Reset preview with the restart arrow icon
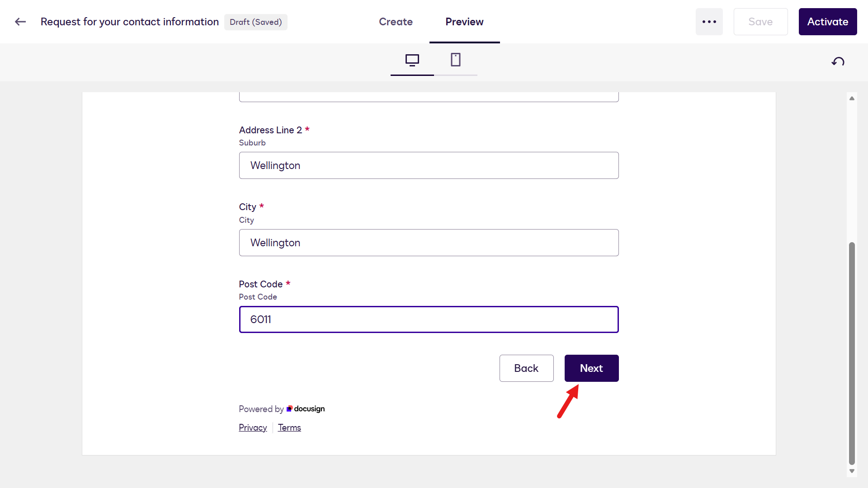This screenshot has width=868, height=488. [x=838, y=62]
